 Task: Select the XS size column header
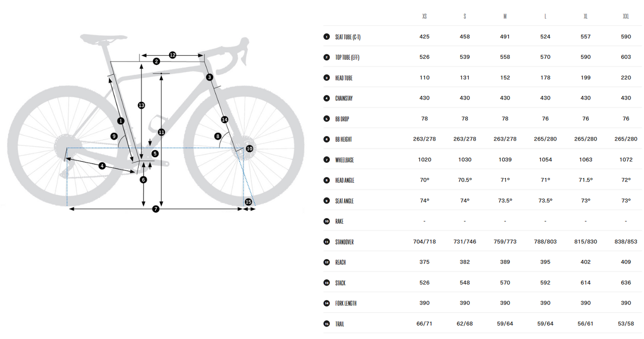pyautogui.click(x=424, y=17)
